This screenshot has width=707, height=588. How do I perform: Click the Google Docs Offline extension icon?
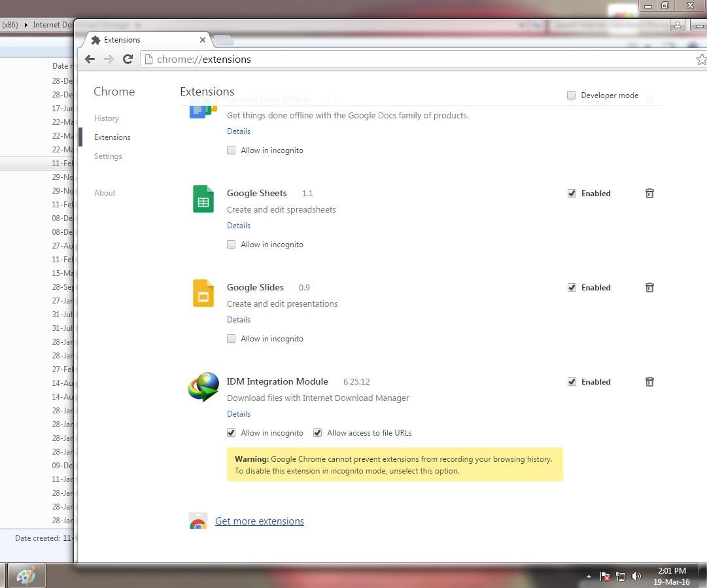(x=203, y=108)
